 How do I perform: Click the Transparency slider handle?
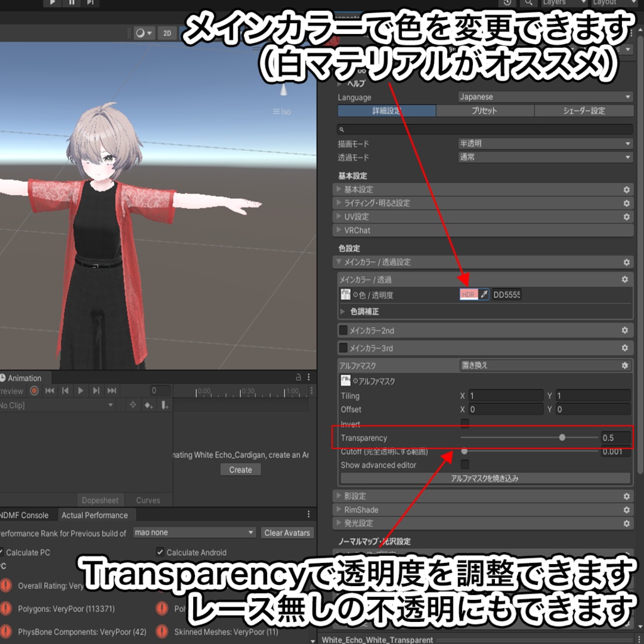(562, 438)
